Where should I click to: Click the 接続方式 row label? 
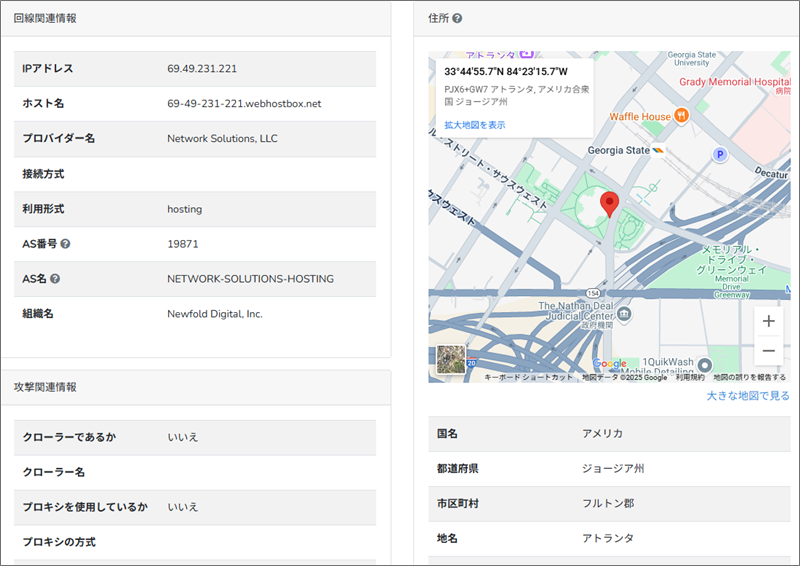click(43, 174)
